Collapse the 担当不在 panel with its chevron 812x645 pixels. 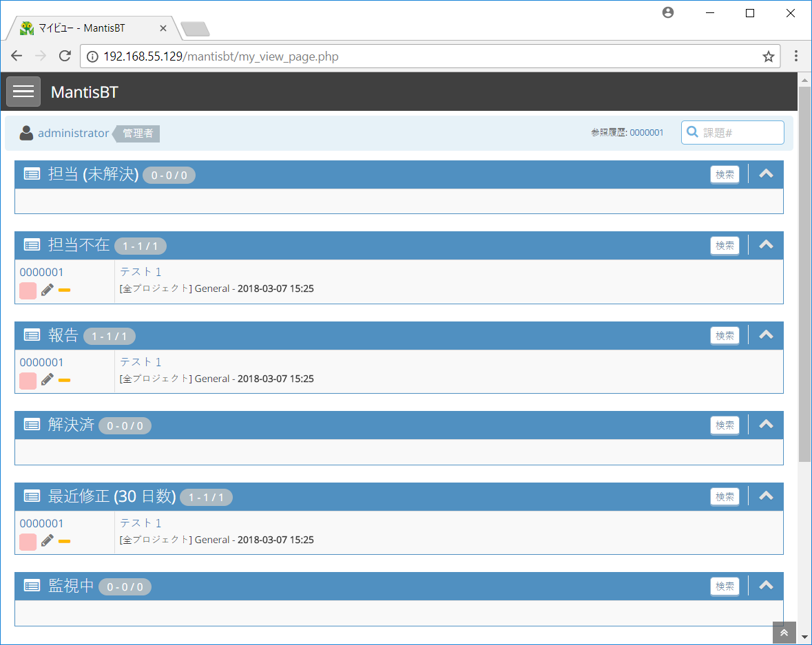click(x=765, y=244)
